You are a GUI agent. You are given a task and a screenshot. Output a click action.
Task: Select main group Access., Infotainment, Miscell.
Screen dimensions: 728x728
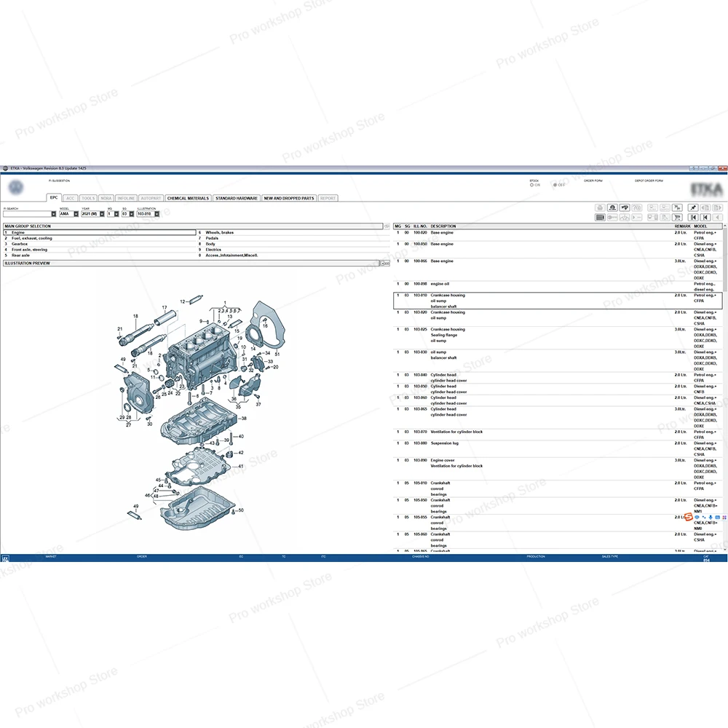pos(293,256)
